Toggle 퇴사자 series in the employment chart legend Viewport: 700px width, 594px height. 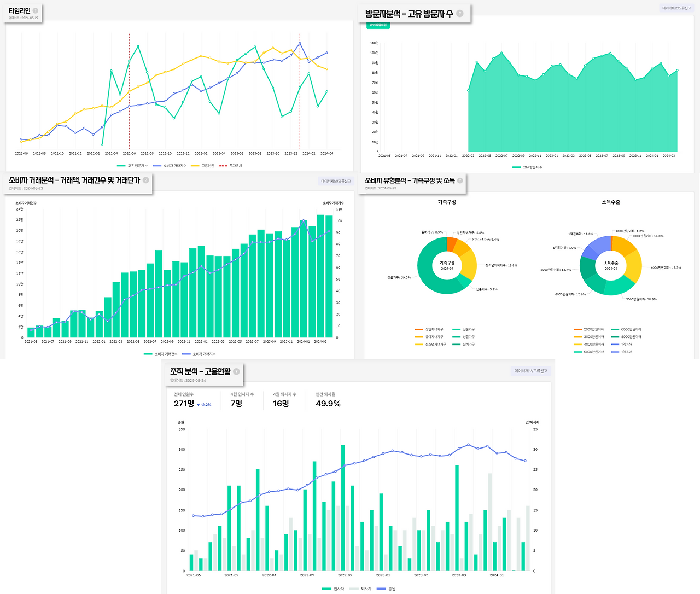[x=360, y=589]
